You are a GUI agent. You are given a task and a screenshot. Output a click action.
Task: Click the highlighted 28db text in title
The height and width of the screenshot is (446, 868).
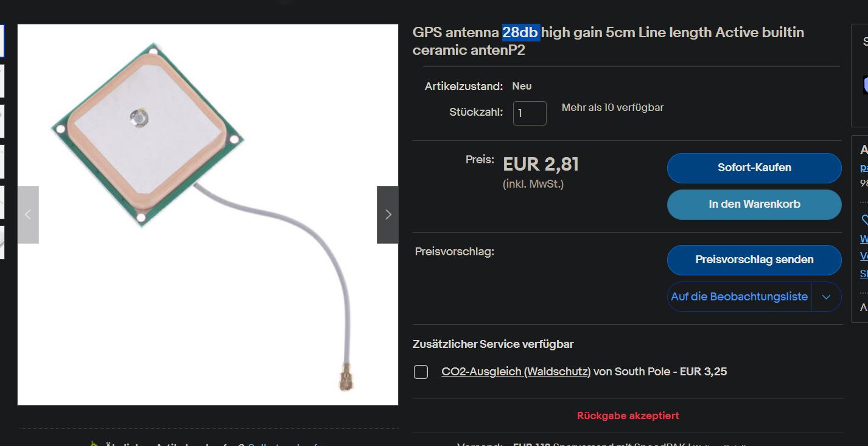tap(521, 32)
